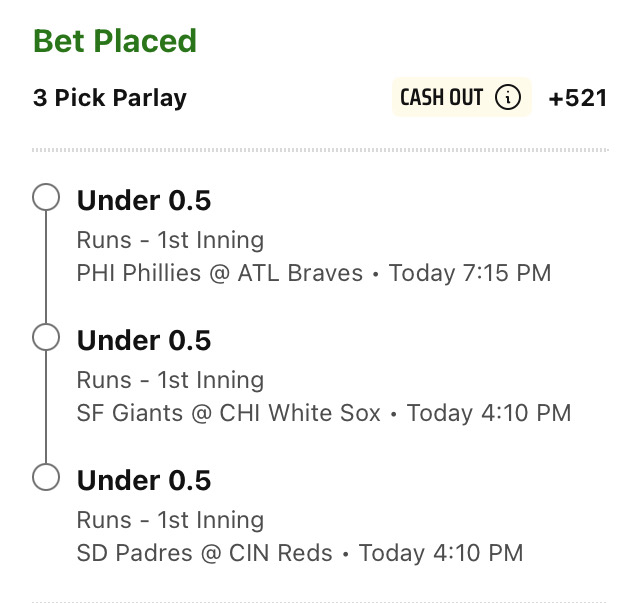Click third Under 0.5 pick label
Screen dimensions: 640x603
[144, 480]
